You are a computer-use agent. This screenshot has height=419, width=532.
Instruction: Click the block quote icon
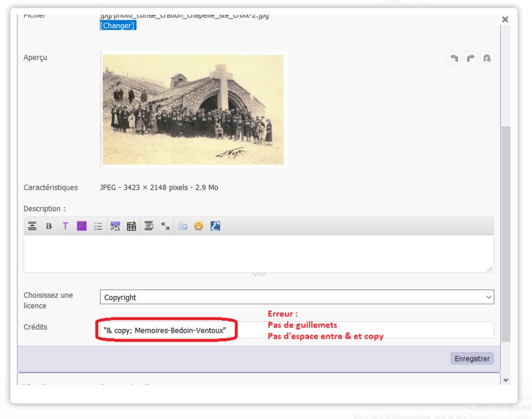pos(148,226)
